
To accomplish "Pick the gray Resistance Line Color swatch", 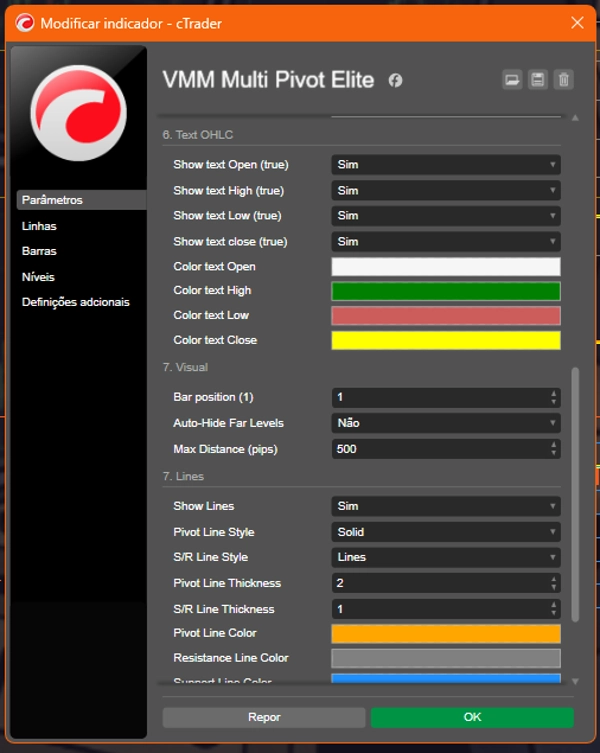I will (x=446, y=658).
